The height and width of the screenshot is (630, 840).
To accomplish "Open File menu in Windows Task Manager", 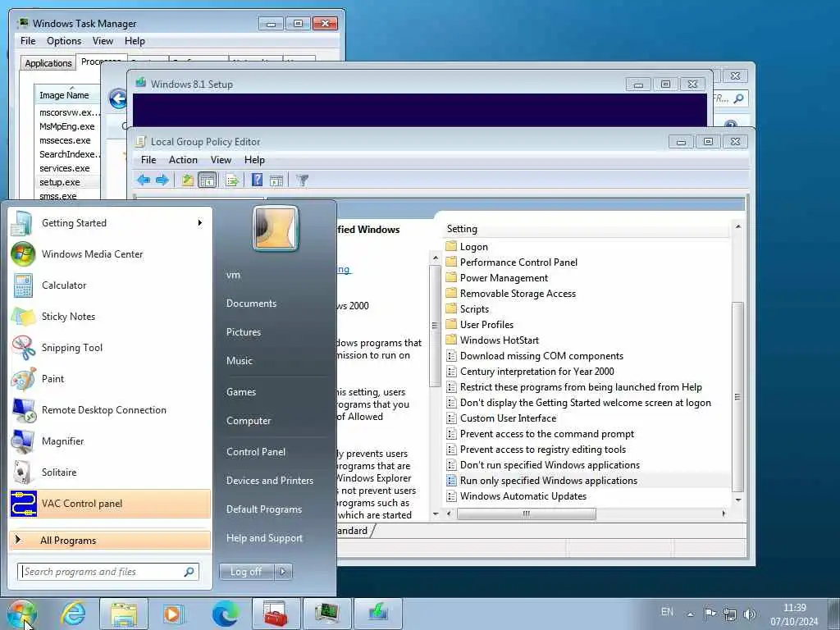I will coord(28,41).
